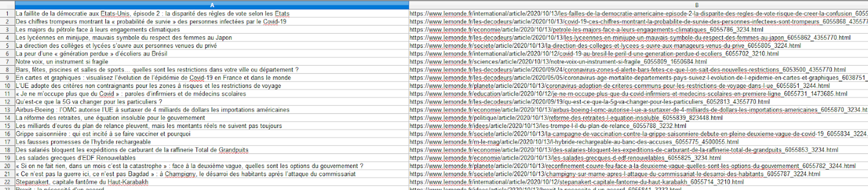Click URL cell 'la-direction-des-colleges-et-lycees-s-ouvre-aux-manageurs'
This screenshot has width=868, height=190.
[639, 46]
